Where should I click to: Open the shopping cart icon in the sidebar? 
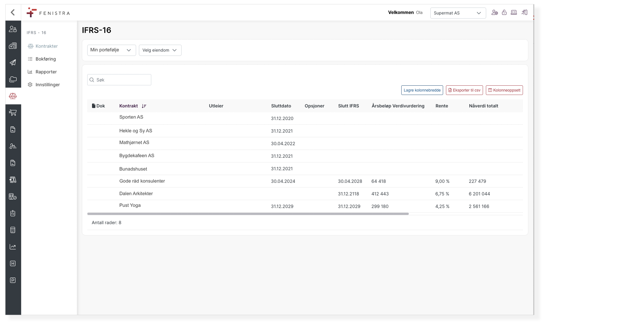(x=13, y=113)
